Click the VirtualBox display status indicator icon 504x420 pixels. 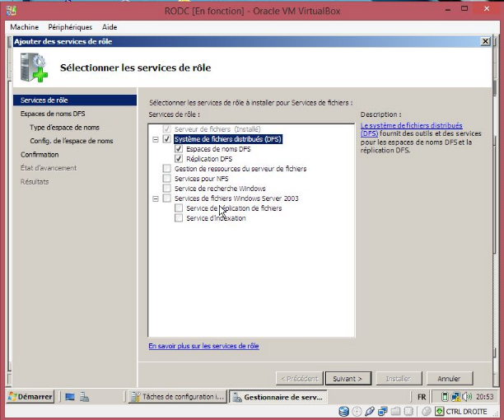[408, 411]
